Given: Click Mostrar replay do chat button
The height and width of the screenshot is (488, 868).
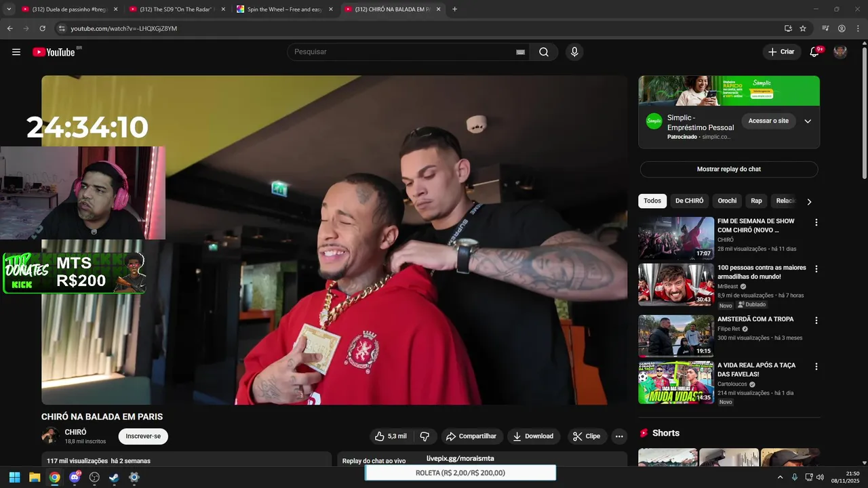Looking at the screenshot, I should 729,169.
